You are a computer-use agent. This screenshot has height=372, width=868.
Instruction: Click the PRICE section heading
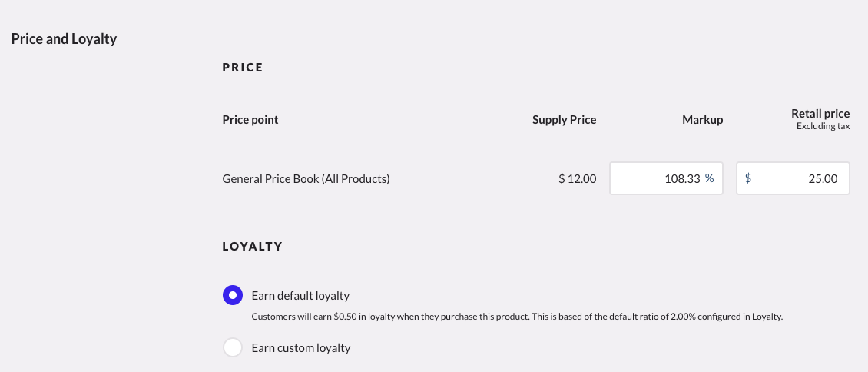coord(243,68)
